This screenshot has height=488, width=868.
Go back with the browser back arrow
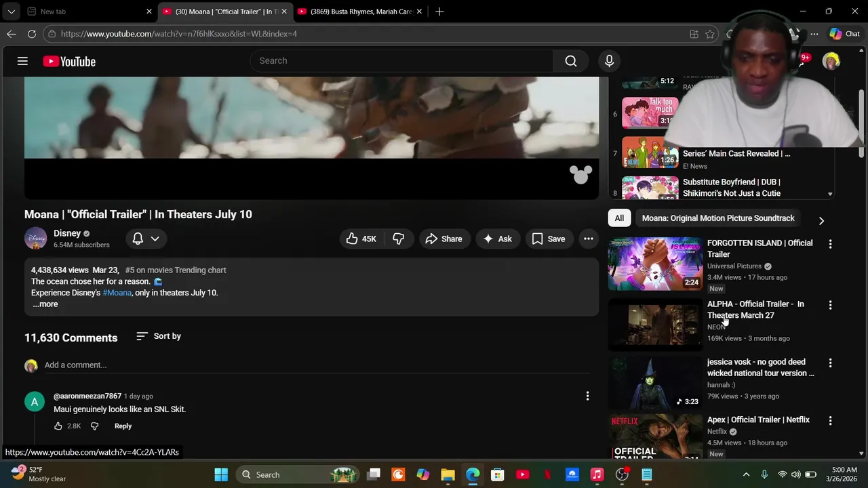click(x=12, y=34)
